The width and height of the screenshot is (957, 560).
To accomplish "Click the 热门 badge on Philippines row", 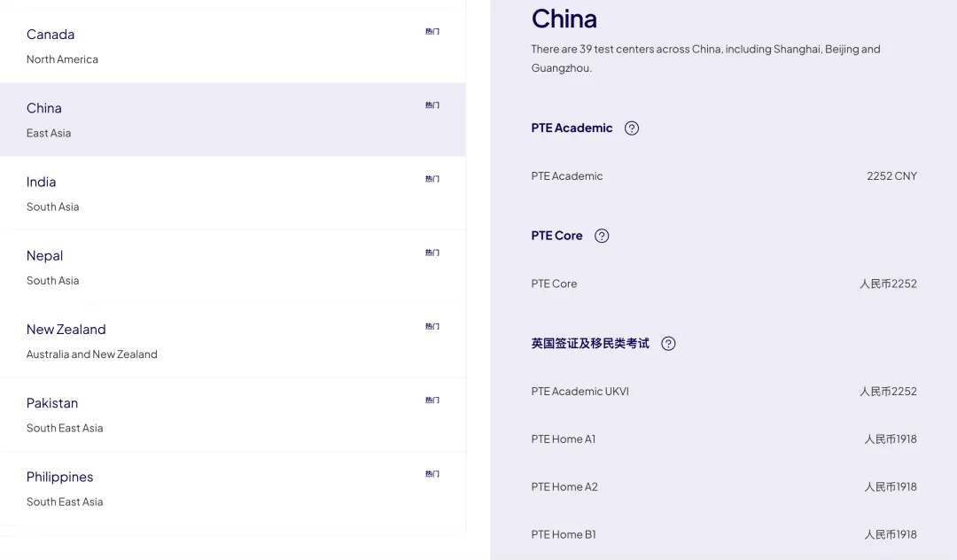I will coord(432,474).
